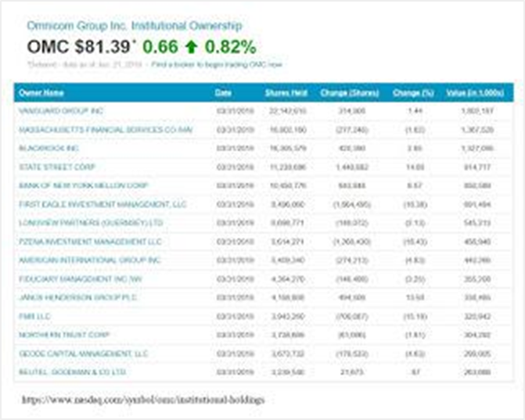Select change shares cell in Beutel Goodman row
The height and width of the screenshot is (420, 525).
point(352,372)
